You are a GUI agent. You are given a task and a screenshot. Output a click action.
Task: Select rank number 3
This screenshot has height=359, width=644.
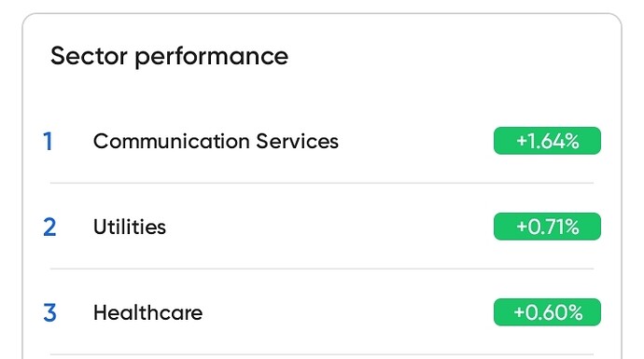click(49, 313)
